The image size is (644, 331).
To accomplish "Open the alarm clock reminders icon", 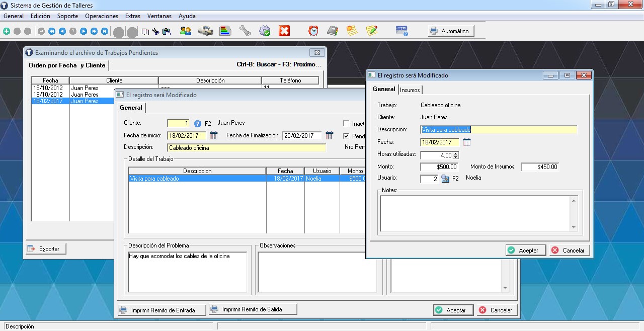I will (x=313, y=31).
